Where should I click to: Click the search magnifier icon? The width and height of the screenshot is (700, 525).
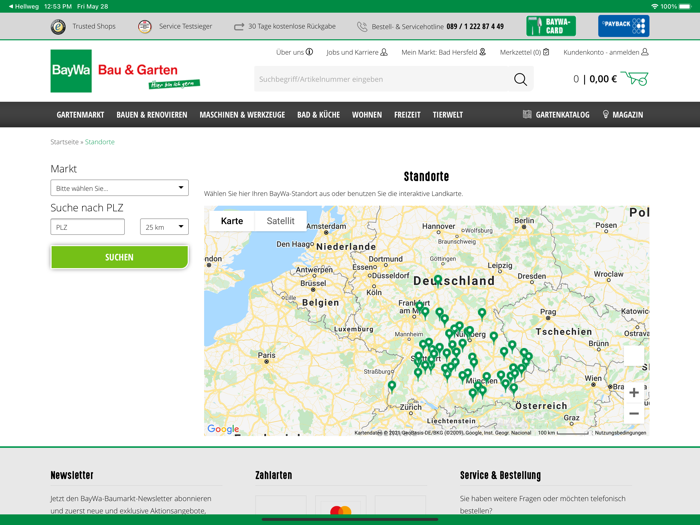[520, 79]
